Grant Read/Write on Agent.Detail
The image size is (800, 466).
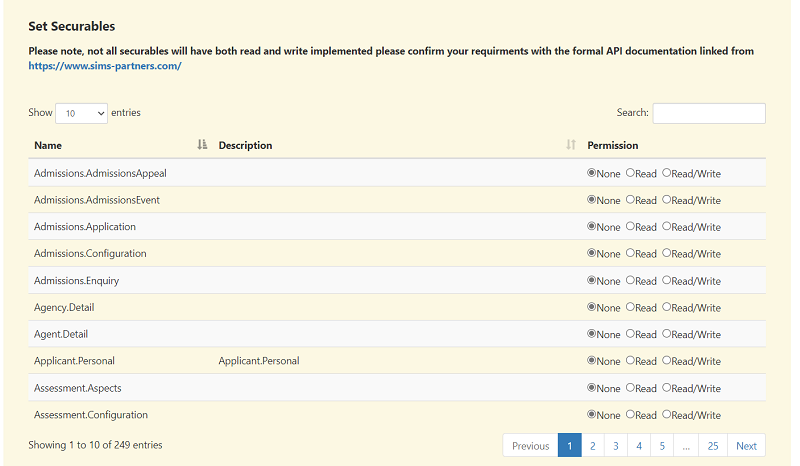[667, 335]
